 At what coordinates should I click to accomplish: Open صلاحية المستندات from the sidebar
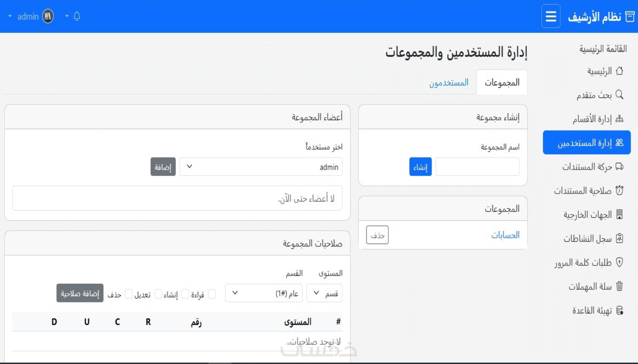[x=587, y=191]
